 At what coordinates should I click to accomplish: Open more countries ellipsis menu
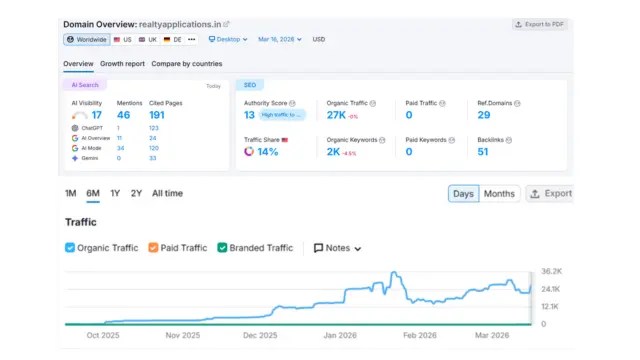191,40
